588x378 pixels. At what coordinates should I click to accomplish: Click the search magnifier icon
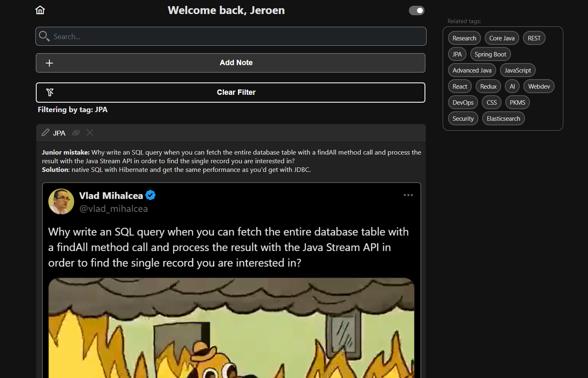(x=44, y=36)
